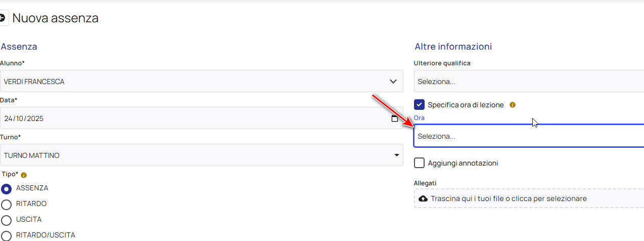Image resolution: width=644 pixels, height=241 pixels.
Task: Click the VERDI FRANCESCA student name
Action: coord(34,82)
